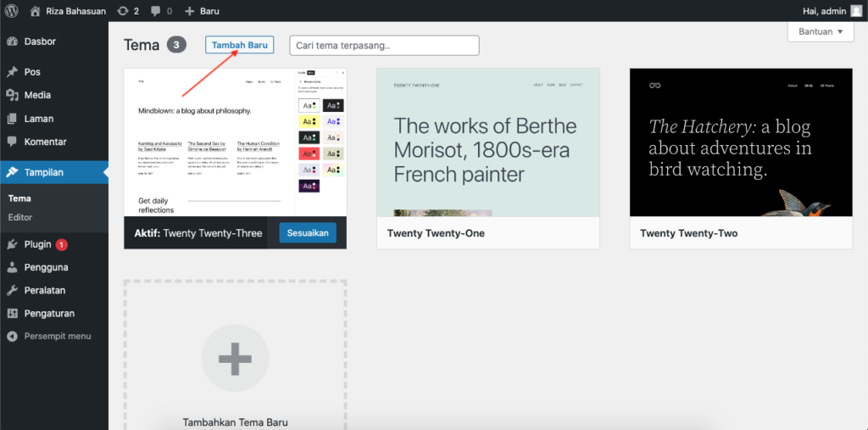Click the plus icon next to Baru

(x=189, y=10)
